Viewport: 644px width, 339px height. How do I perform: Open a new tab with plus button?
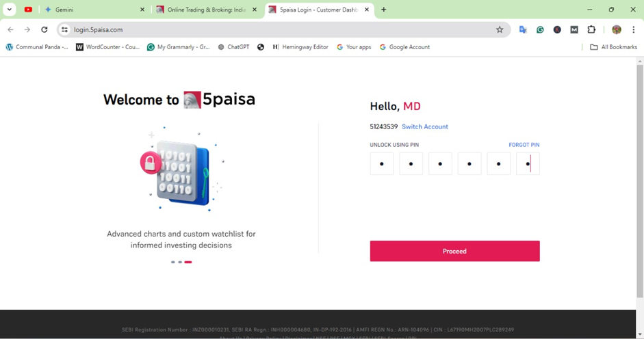coord(384,10)
